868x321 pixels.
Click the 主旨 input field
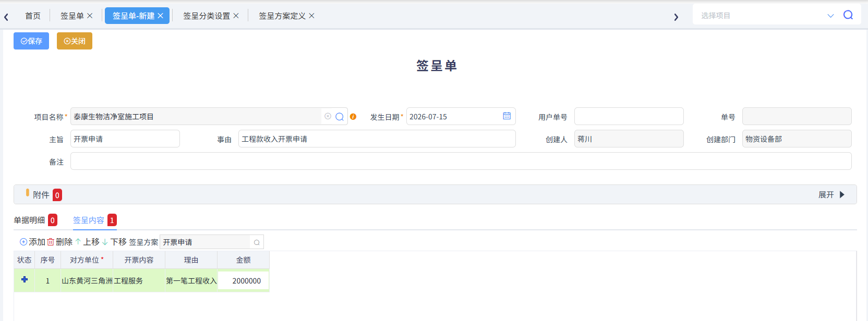(x=125, y=139)
